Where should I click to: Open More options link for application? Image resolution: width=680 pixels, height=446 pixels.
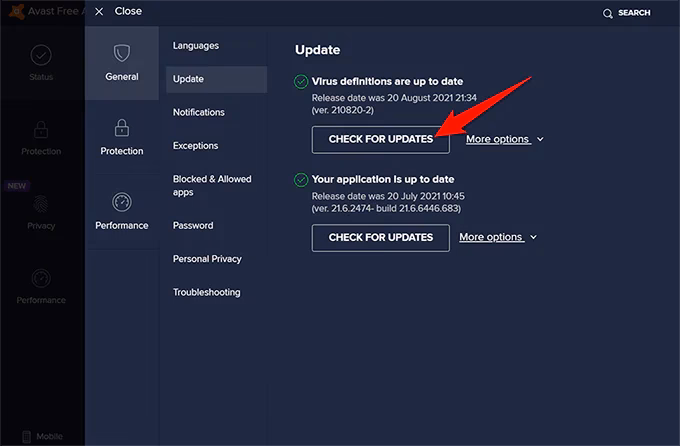click(491, 237)
